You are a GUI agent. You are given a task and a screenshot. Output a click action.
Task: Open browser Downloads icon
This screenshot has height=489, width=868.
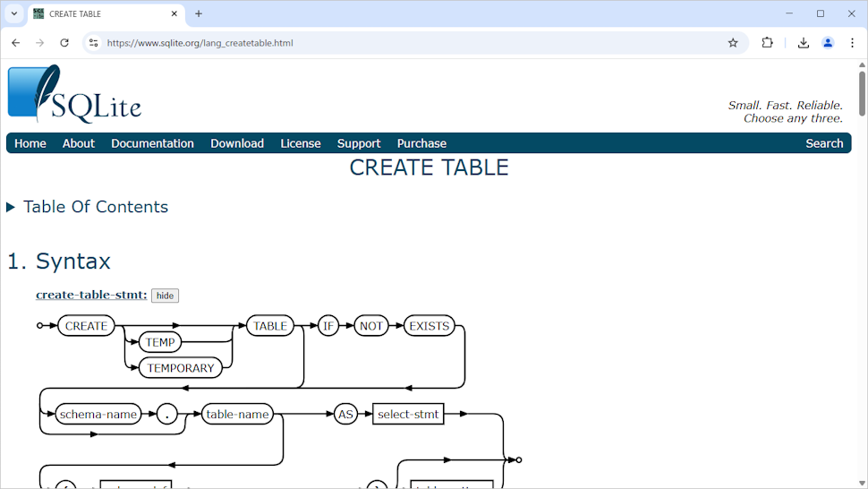tap(803, 43)
